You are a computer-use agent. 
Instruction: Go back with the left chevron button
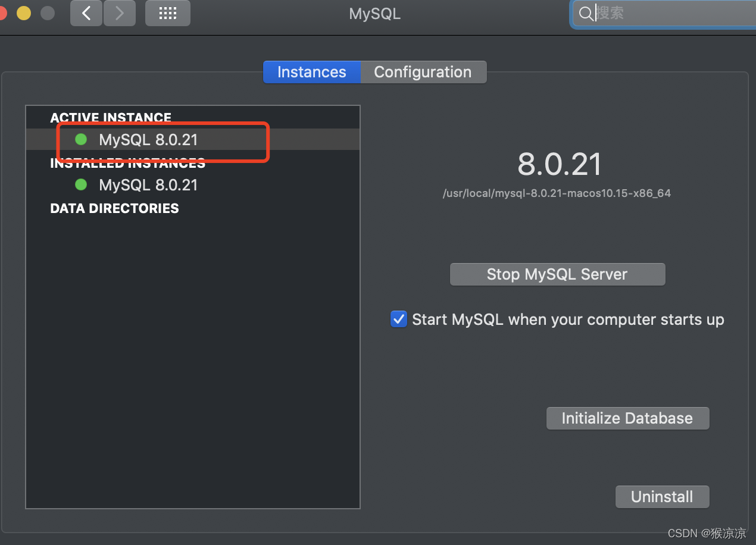86,13
